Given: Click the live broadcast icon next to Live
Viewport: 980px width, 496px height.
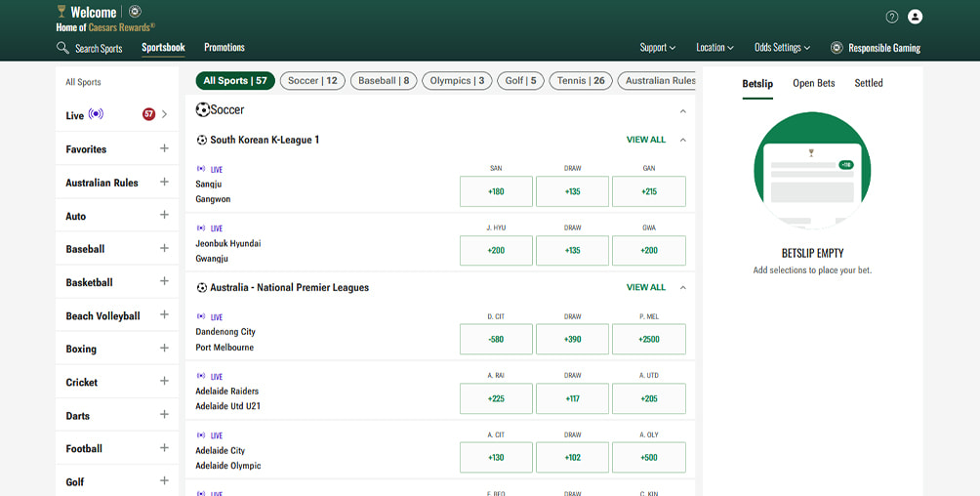Looking at the screenshot, I should [x=96, y=114].
